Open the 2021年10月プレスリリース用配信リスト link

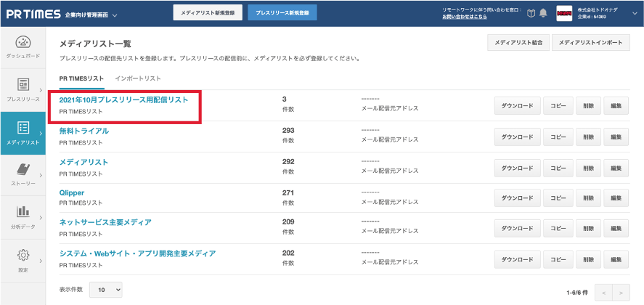pos(123,99)
